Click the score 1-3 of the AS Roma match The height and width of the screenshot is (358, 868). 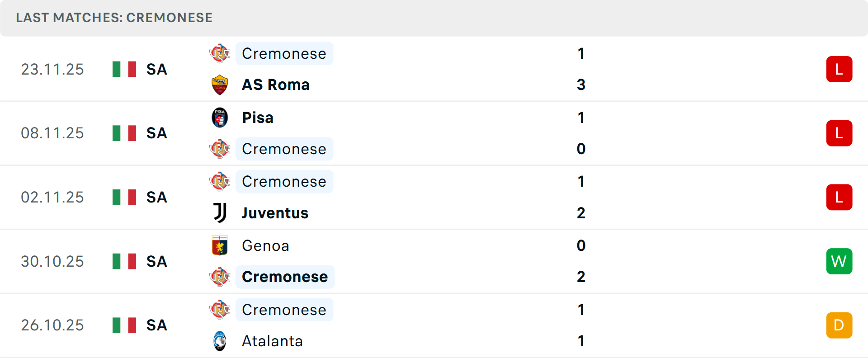(581, 69)
